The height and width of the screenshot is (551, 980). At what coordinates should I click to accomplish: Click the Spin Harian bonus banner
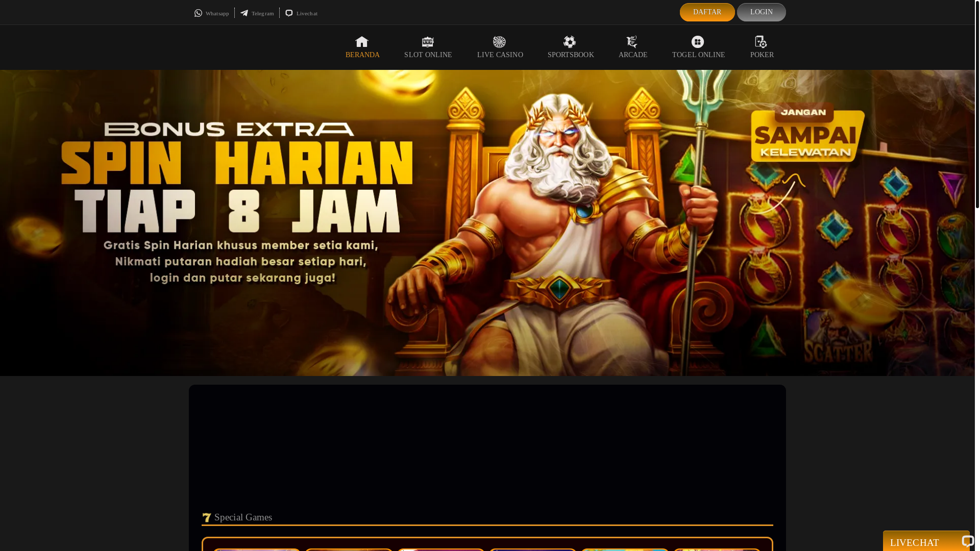487,223
